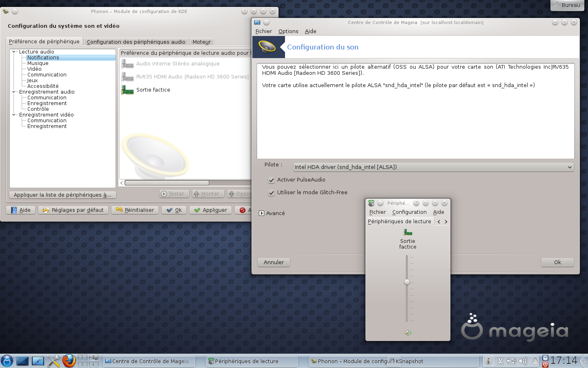Click the Aide button in Phonon
Viewport: 588px width, 368px height.
(x=20, y=210)
